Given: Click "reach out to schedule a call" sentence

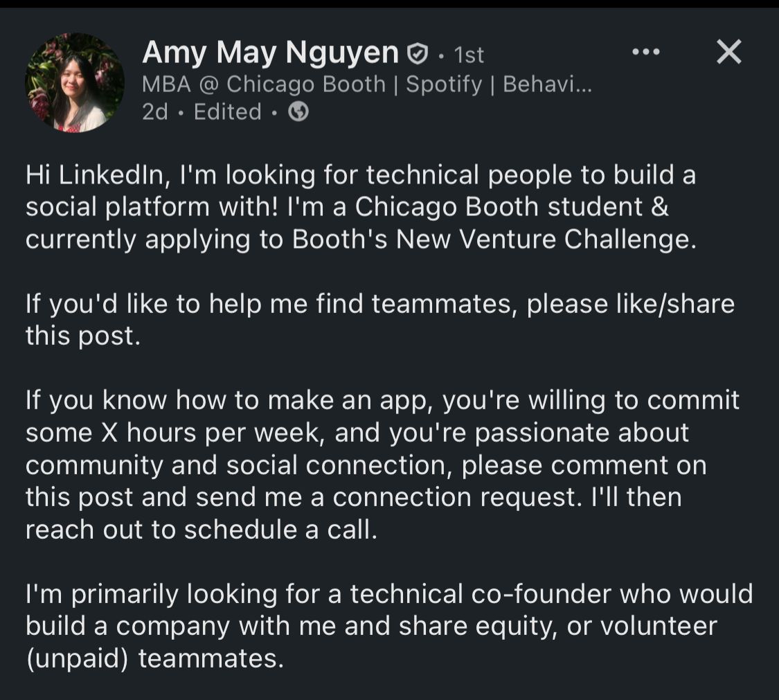Looking at the screenshot, I should 201,529.
